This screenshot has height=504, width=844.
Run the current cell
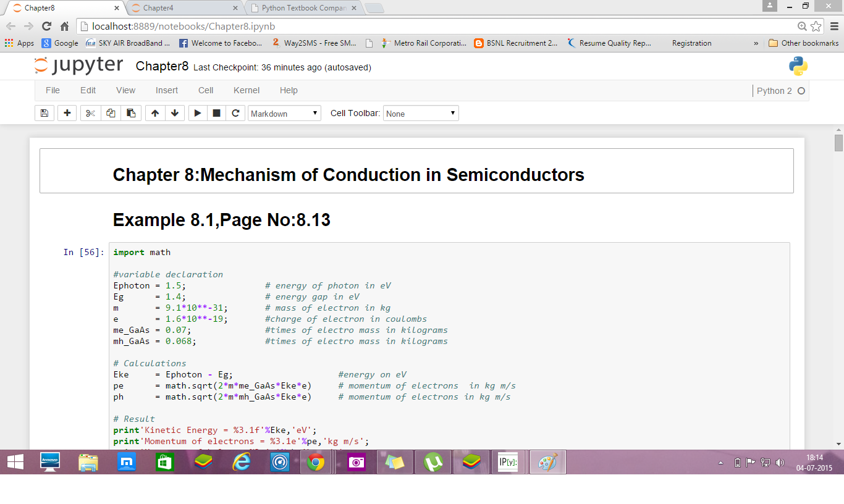(197, 113)
